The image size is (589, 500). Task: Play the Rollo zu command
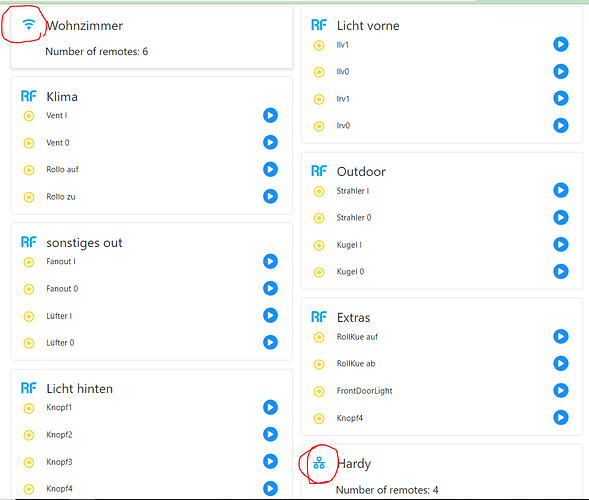coord(270,196)
